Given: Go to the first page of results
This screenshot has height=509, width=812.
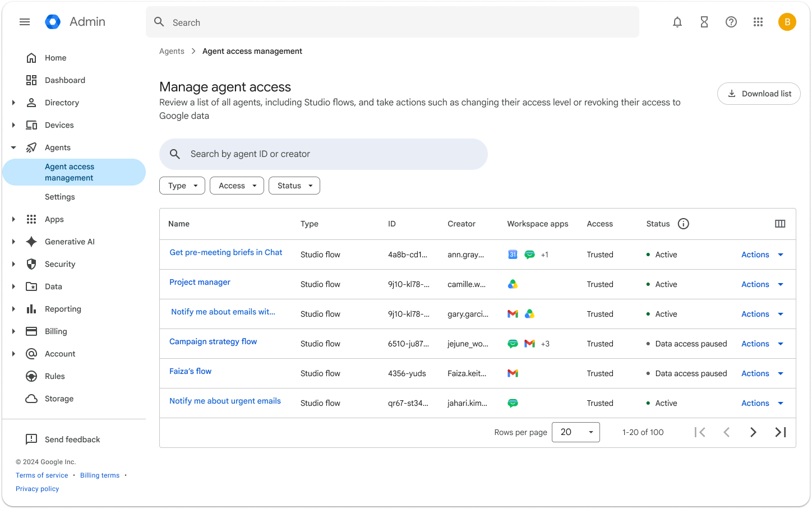Looking at the screenshot, I should [700, 432].
